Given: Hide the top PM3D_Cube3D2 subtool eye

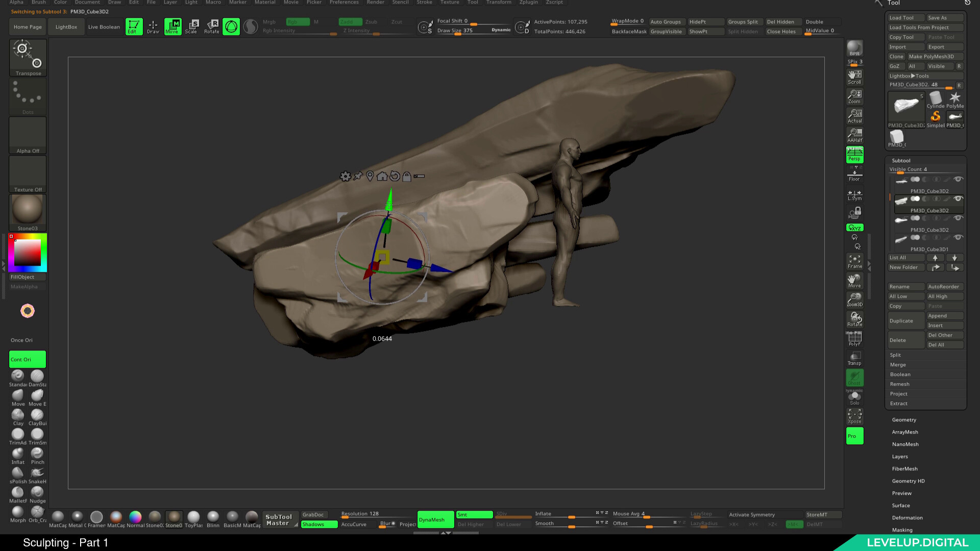Looking at the screenshot, I should (x=958, y=179).
